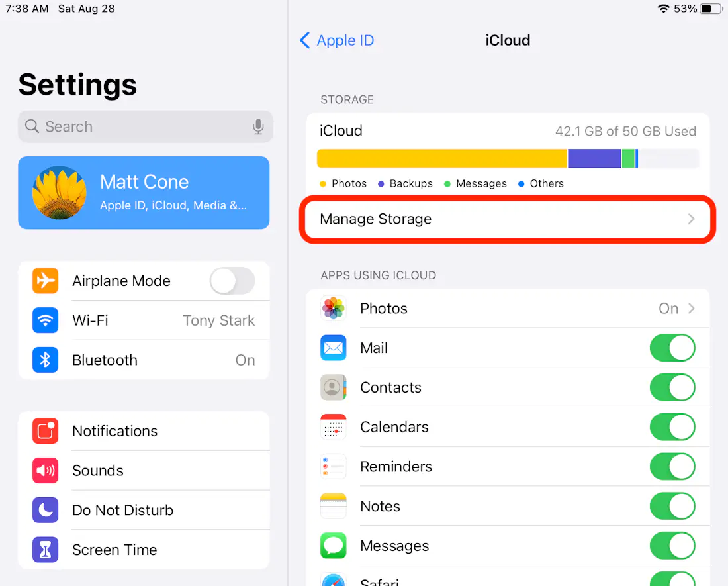Disable iCloud sync for Notes
728x586 pixels.
pyautogui.click(x=672, y=506)
